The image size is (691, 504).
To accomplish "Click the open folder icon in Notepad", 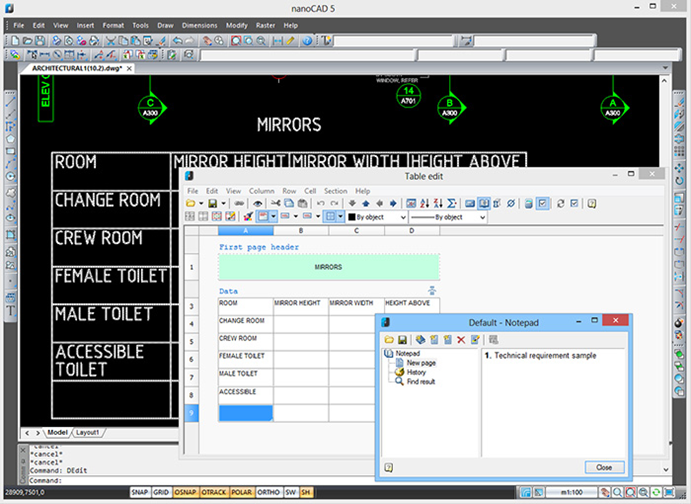I will pos(389,340).
